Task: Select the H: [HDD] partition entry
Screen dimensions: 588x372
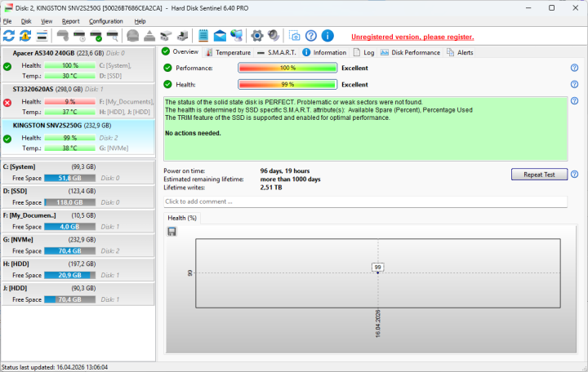Action: tap(78, 269)
